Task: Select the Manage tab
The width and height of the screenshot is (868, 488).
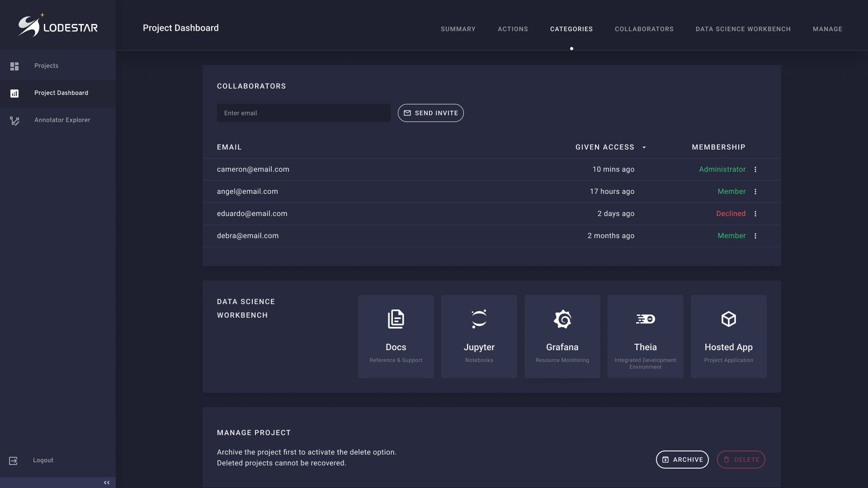Action: (827, 29)
